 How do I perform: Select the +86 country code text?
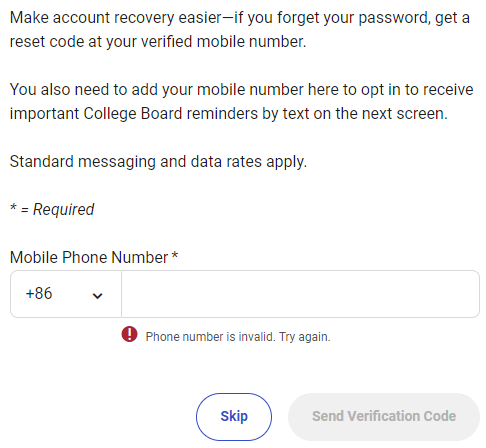(39, 294)
